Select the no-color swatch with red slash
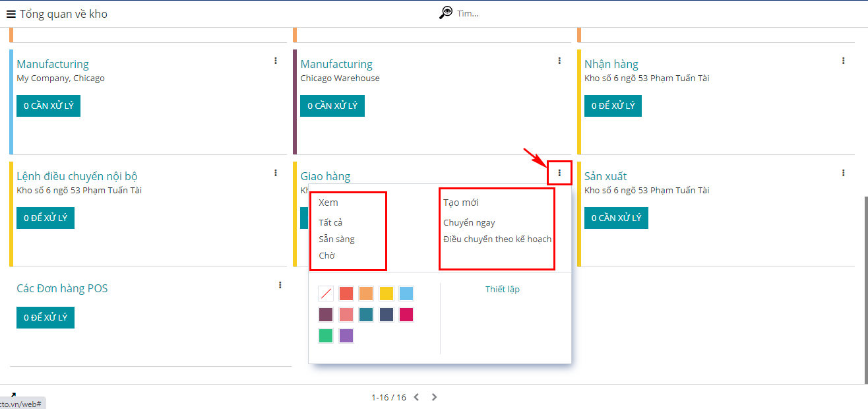868x409 pixels. (326, 294)
